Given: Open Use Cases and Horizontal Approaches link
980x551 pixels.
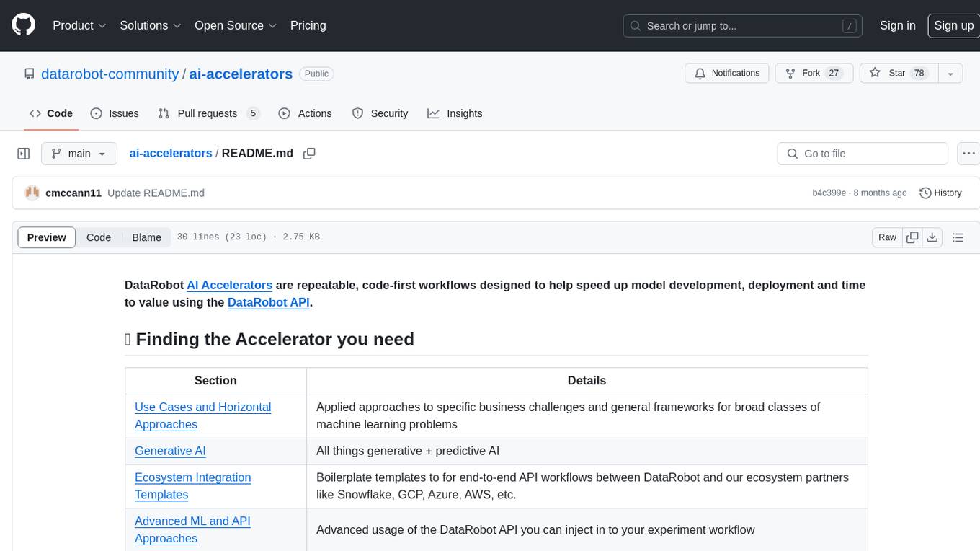Looking at the screenshot, I should (x=202, y=415).
